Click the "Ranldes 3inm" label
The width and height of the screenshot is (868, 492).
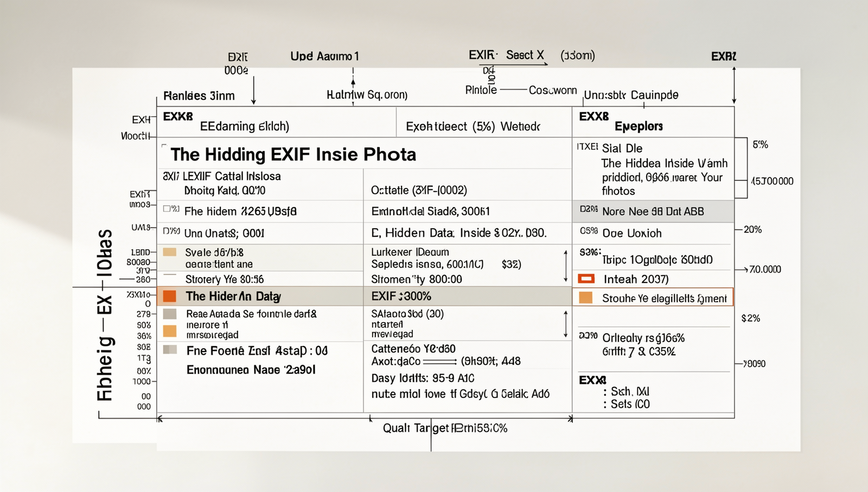pos(199,96)
